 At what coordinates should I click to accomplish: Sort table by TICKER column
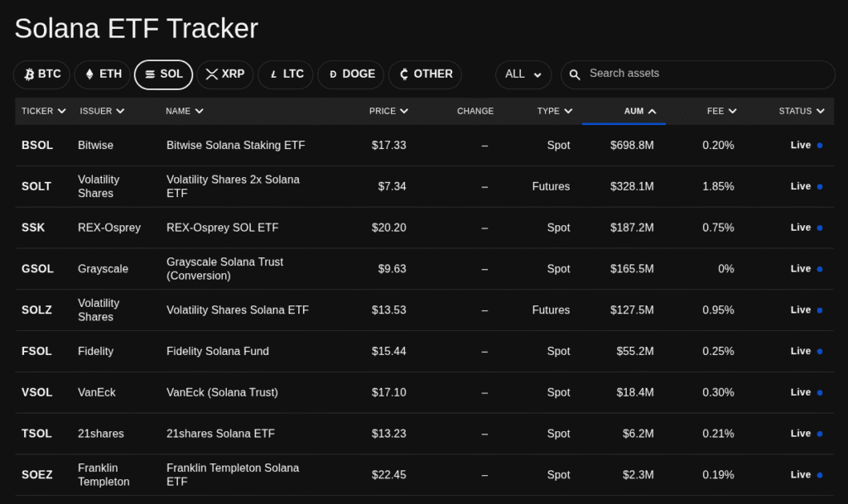[43, 111]
